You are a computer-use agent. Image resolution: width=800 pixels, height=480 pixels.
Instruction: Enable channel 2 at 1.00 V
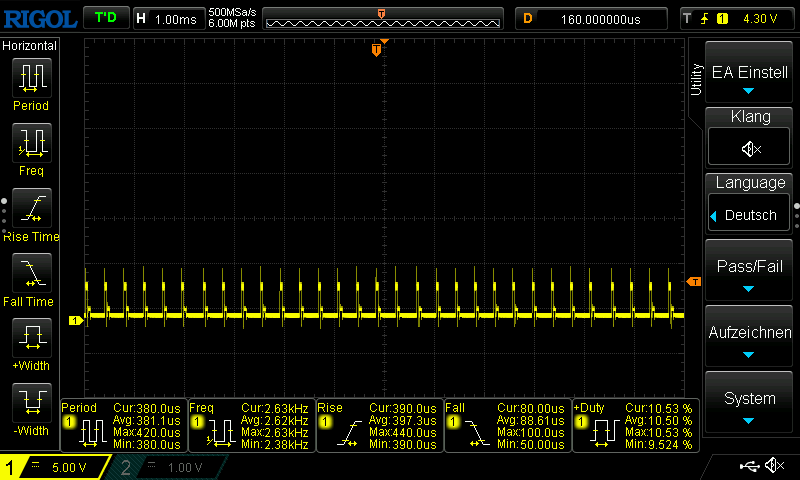click(166, 467)
